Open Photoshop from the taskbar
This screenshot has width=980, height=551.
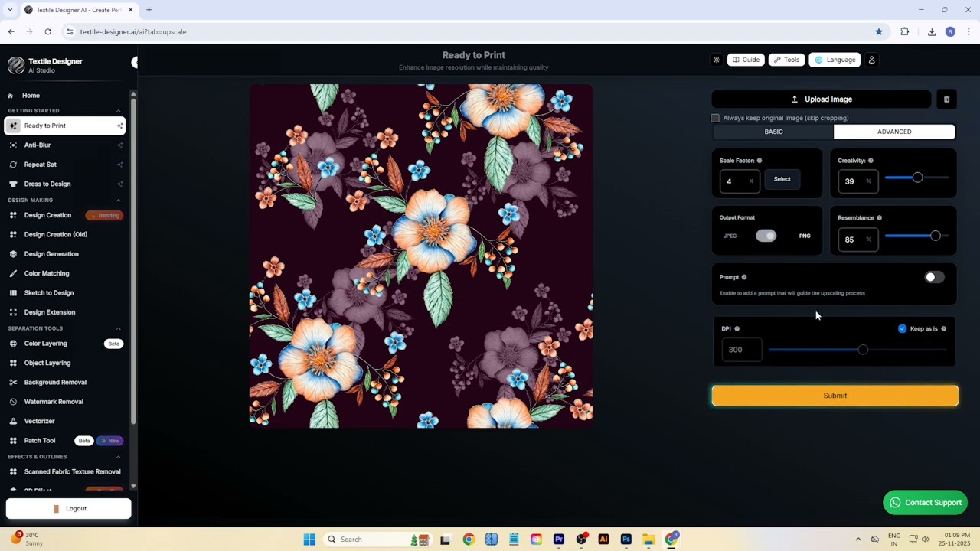click(626, 540)
